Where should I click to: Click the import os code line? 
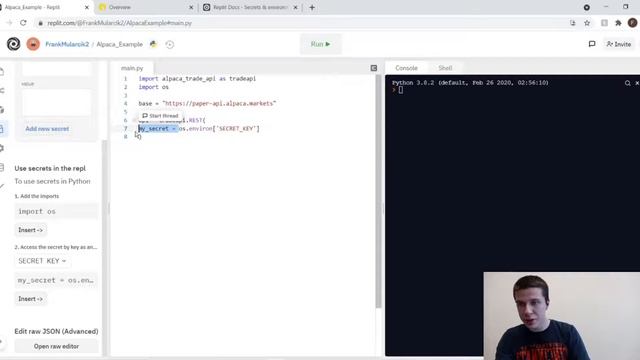point(153,87)
